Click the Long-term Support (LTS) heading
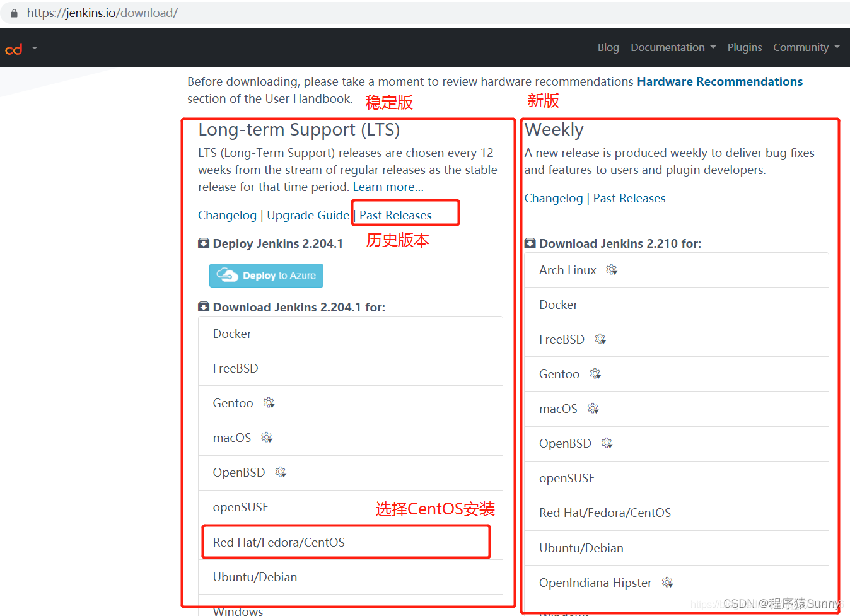This screenshot has width=850, height=616. 299,130
